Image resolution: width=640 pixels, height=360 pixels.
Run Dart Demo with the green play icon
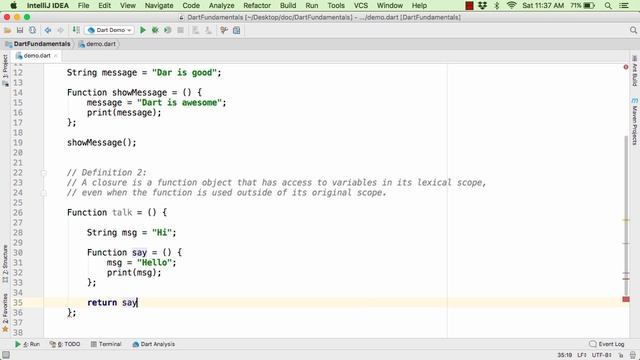pyautogui.click(x=143, y=30)
